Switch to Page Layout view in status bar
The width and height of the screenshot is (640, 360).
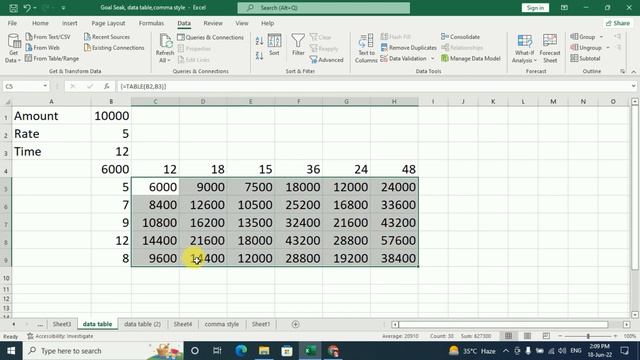point(527,336)
